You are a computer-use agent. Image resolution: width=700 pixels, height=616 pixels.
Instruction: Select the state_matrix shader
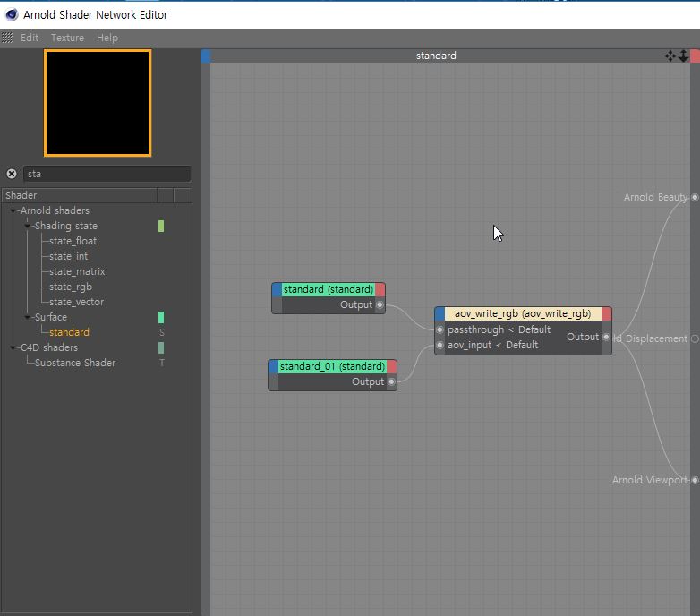click(77, 271)
